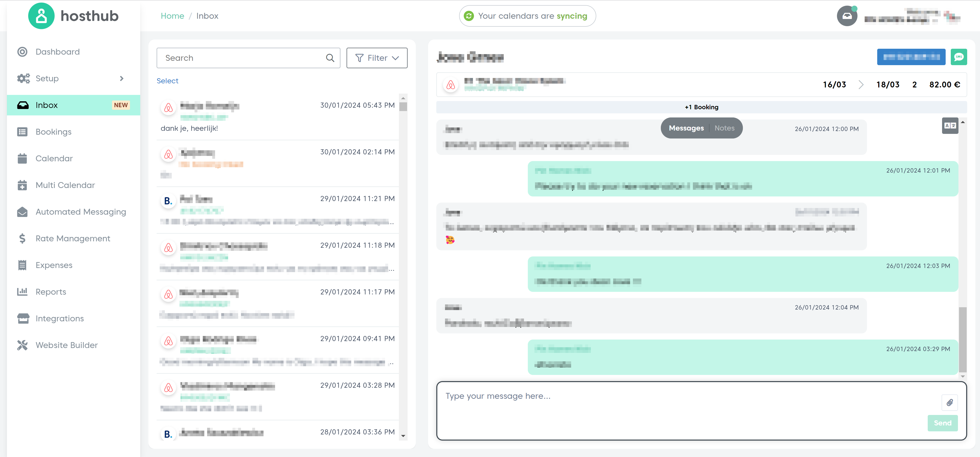Open Website Builder from sidebar
The height and width of the screenshot is (457, 980).
pos(66,345)
